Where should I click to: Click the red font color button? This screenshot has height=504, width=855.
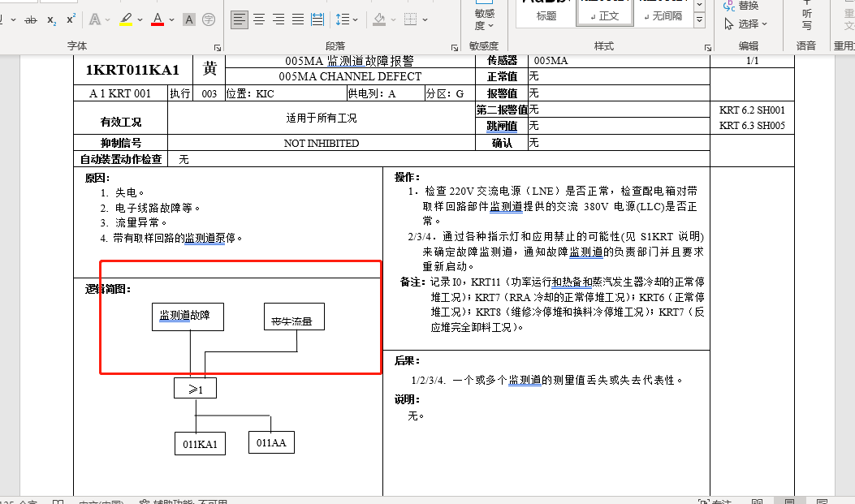pos(158,19)
